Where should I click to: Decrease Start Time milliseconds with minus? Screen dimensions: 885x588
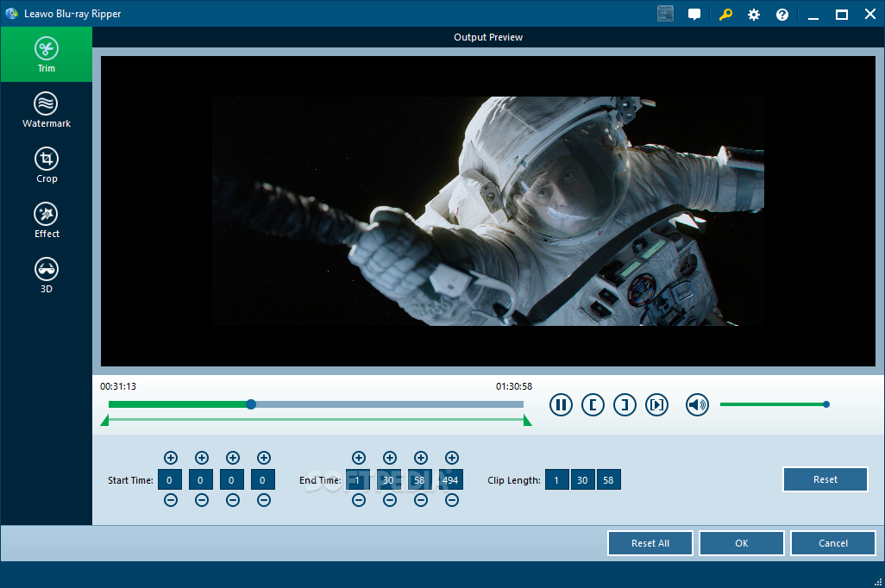[x=264, y=500]
